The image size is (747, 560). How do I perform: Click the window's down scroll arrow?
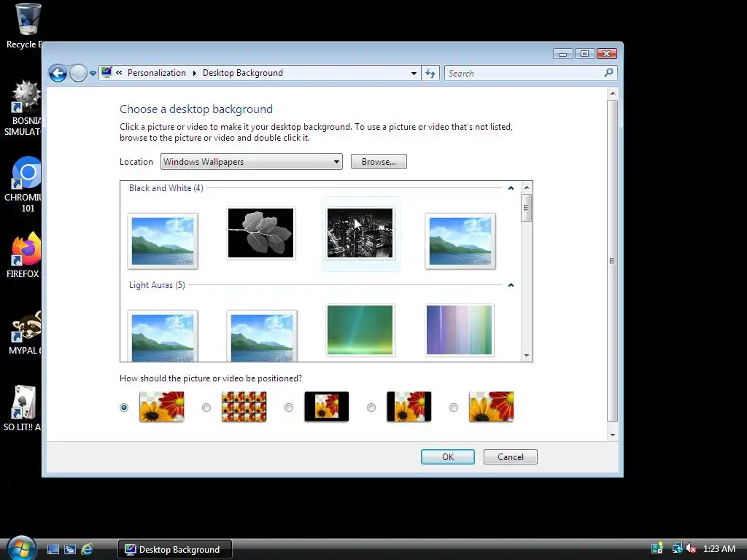[x=613, y=435]
